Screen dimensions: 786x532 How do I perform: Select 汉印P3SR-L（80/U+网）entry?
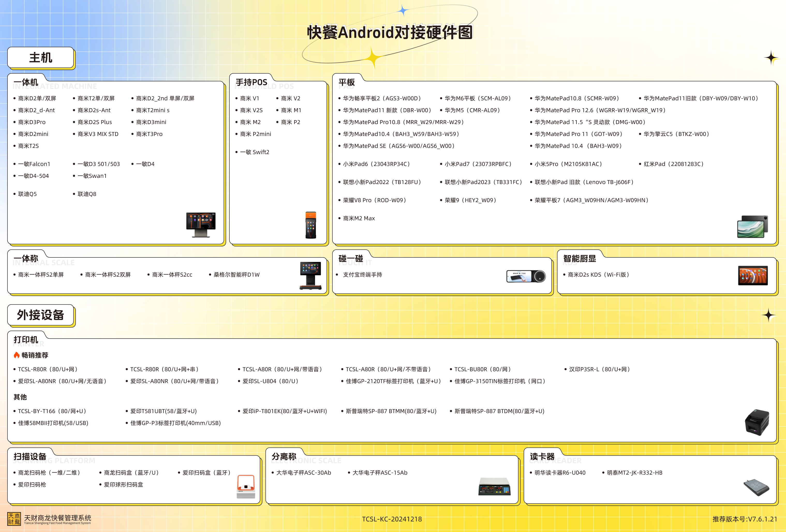(601, 369)
